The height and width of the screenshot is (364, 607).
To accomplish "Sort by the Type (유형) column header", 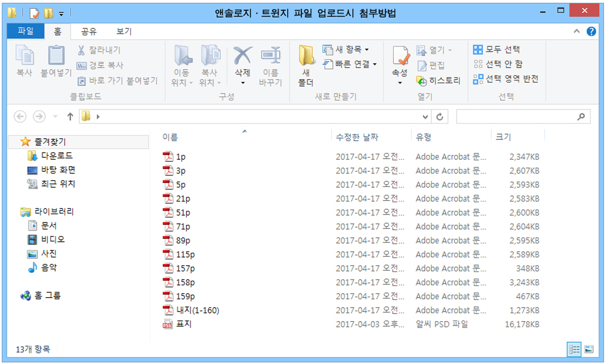I will pos(423,137).
